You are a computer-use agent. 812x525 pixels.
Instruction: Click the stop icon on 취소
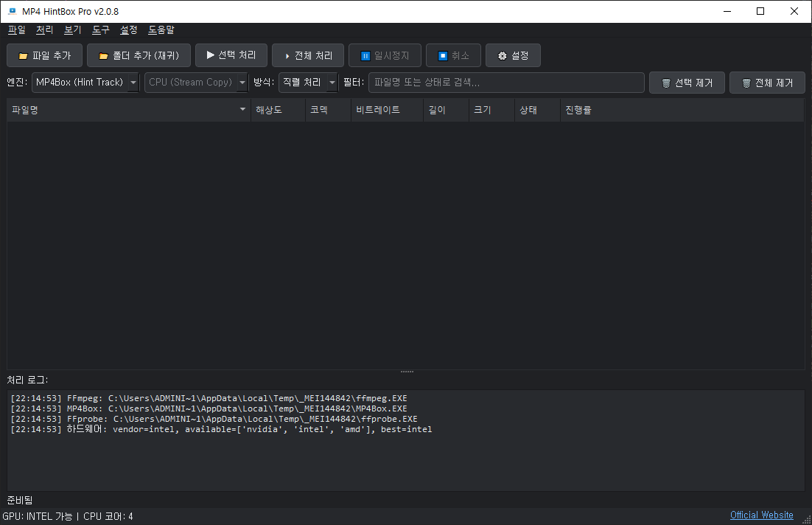tap(442, 56)
